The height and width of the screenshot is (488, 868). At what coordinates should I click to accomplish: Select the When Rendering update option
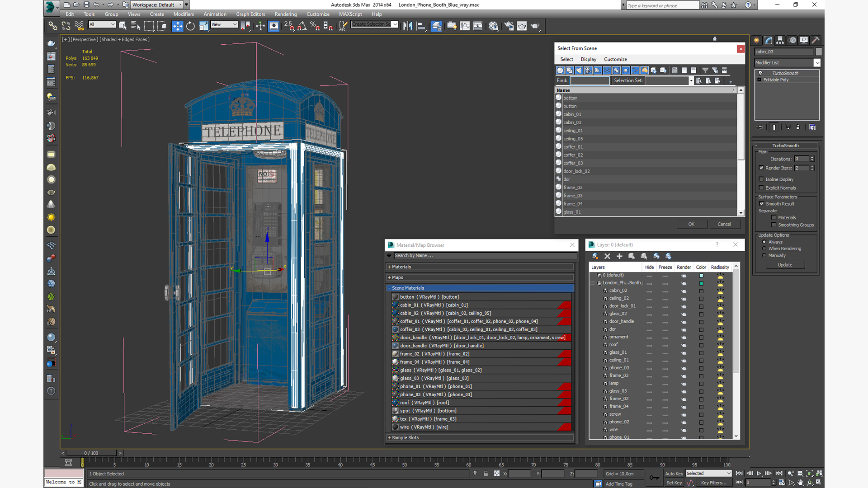[764, 249]
